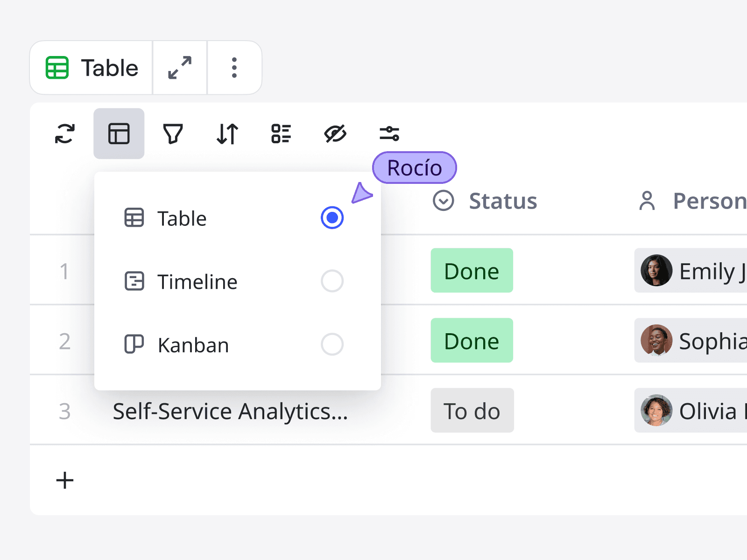Select the Kanban radio button
747x560 pixels.
(x=332, y=344)
